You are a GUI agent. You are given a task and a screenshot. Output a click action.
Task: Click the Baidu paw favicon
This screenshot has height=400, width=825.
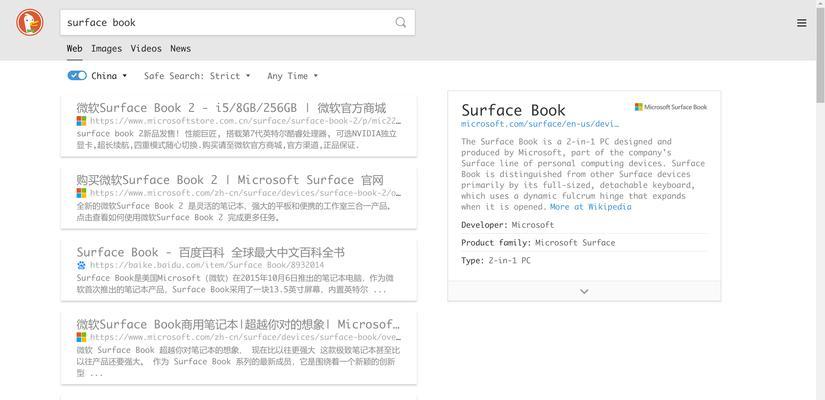coord(81,265)
